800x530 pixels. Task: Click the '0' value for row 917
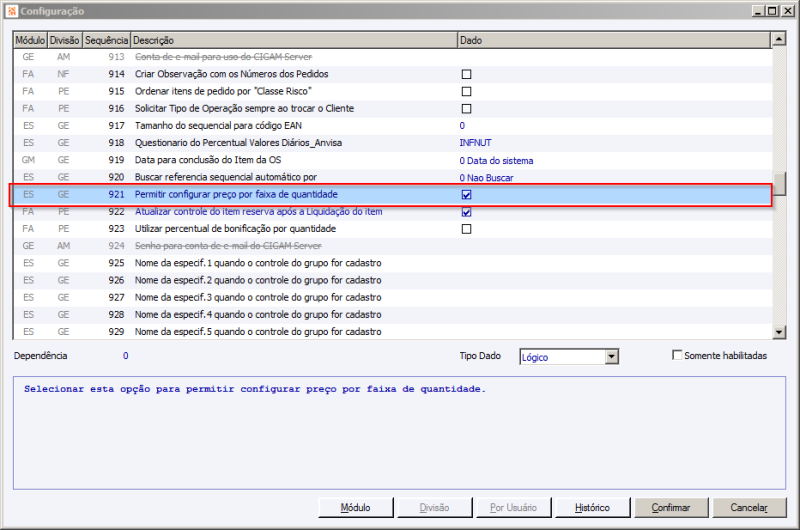[462, 125]
